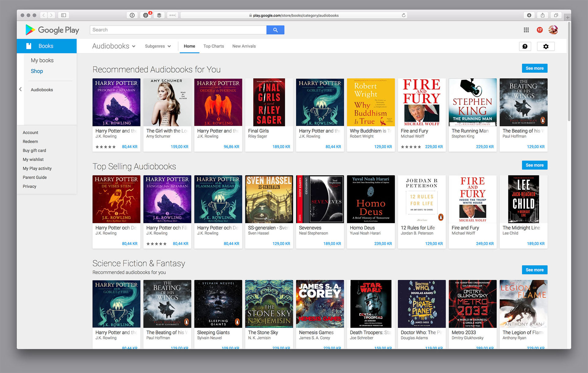Open the settings gear button
Image resolution: width=588 pixels, height=373 pixels.
coord(546,46)
